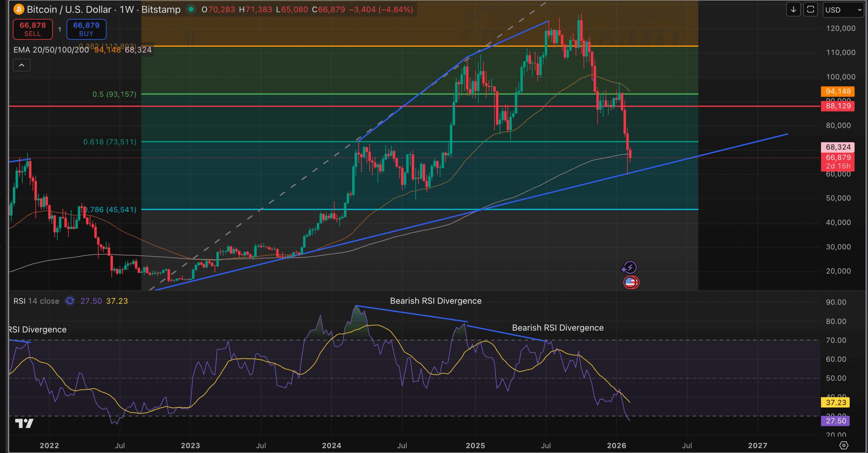Open chart settings gear icon bottom right

[x=844, y=445]
